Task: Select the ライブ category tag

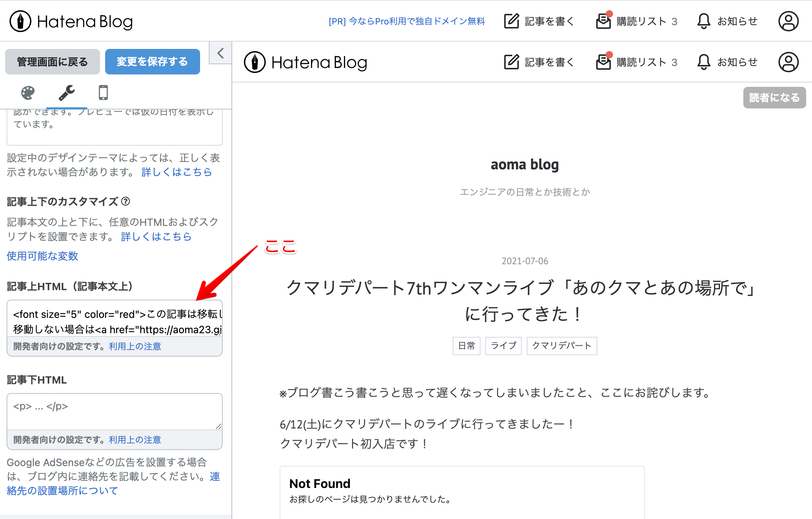Action: tap(503, 346)
